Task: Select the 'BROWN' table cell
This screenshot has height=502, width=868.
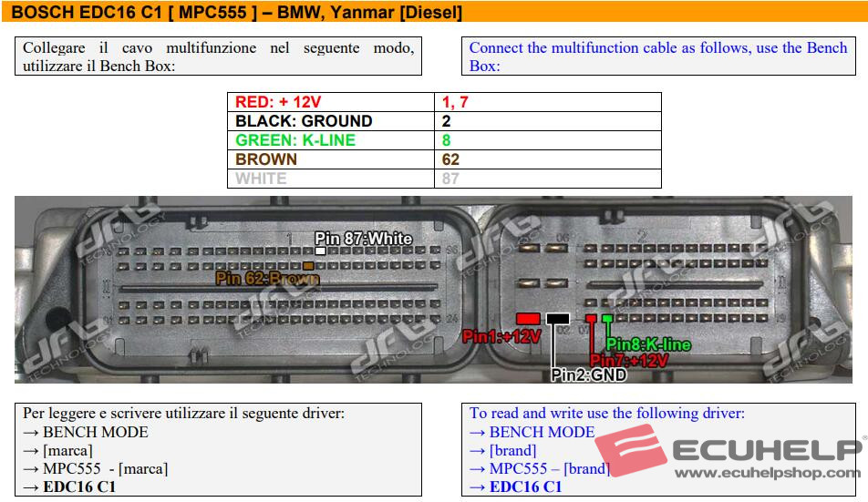Action: click(x=330, y=159)
